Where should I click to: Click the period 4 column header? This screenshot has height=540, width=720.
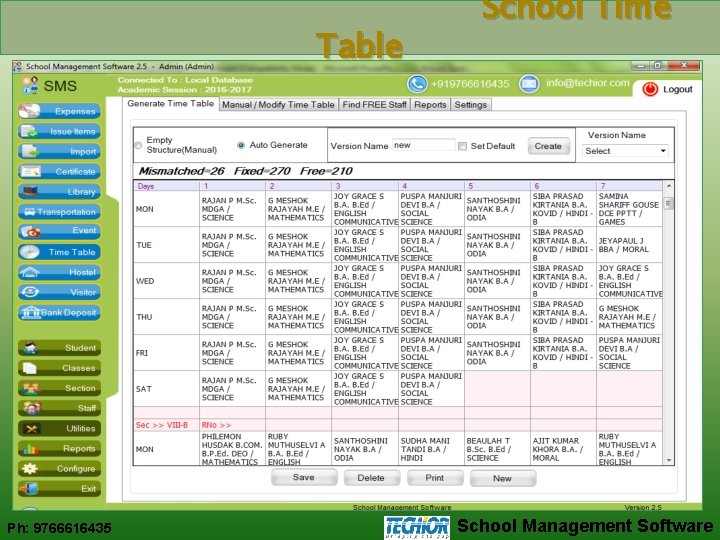(x=431, y=186)
